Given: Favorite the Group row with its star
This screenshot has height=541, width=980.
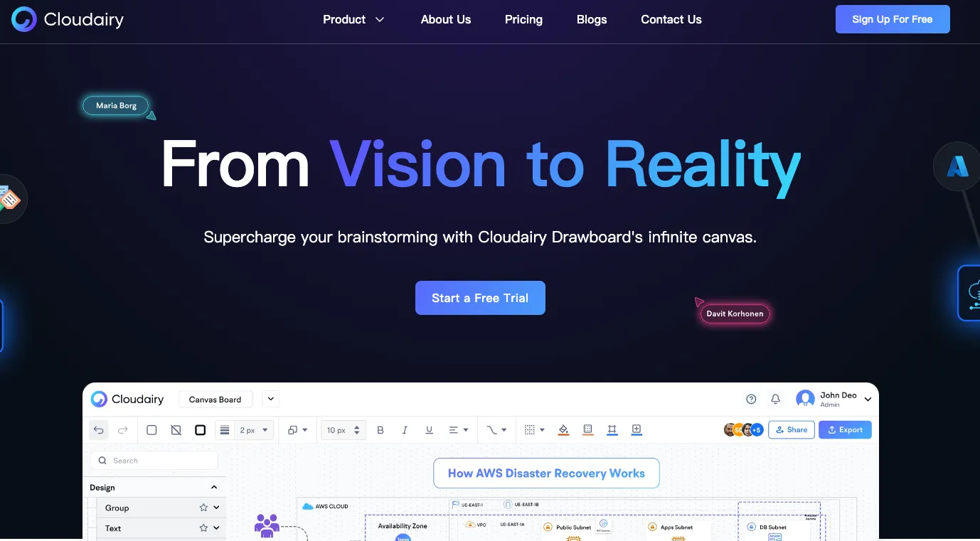Looking at the screenshot, I should click(203, 508).
